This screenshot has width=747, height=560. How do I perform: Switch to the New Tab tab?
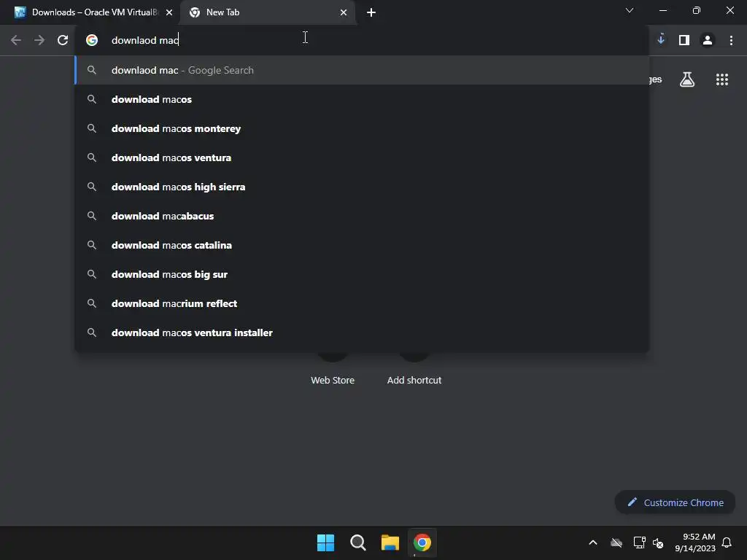click(267, 12)
